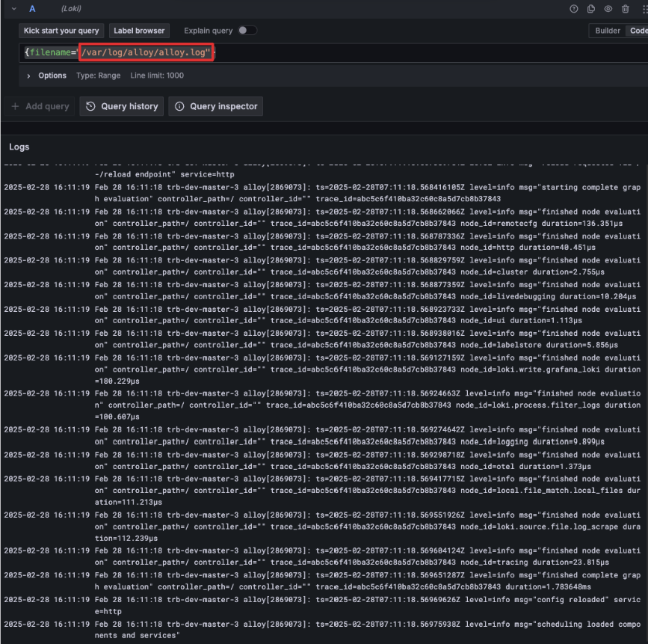Open log line with node_id=loki.process.filter_logs
This screenshot has width=648, height=644.
pos(322,405)
